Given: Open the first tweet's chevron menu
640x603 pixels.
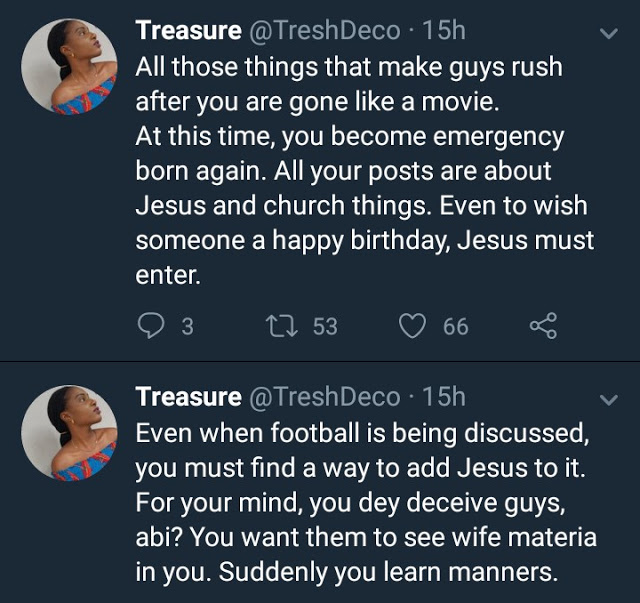Looking at the screenshot, I should (x=607, y=34).
